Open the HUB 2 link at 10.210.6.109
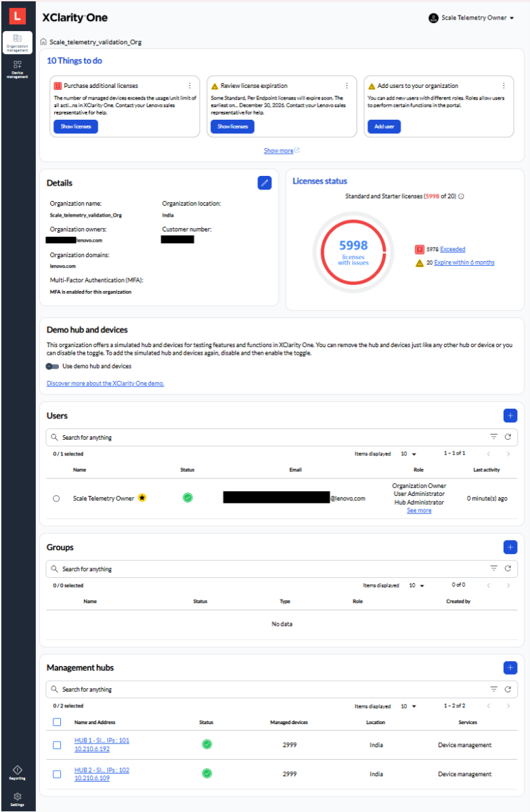530x812 pixels. tap(102, 773)
